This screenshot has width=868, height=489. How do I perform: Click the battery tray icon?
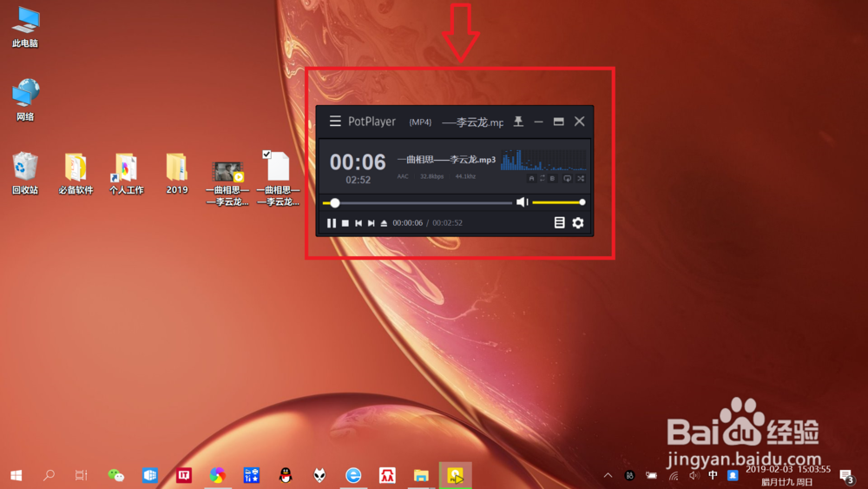(x=652, y=475)
